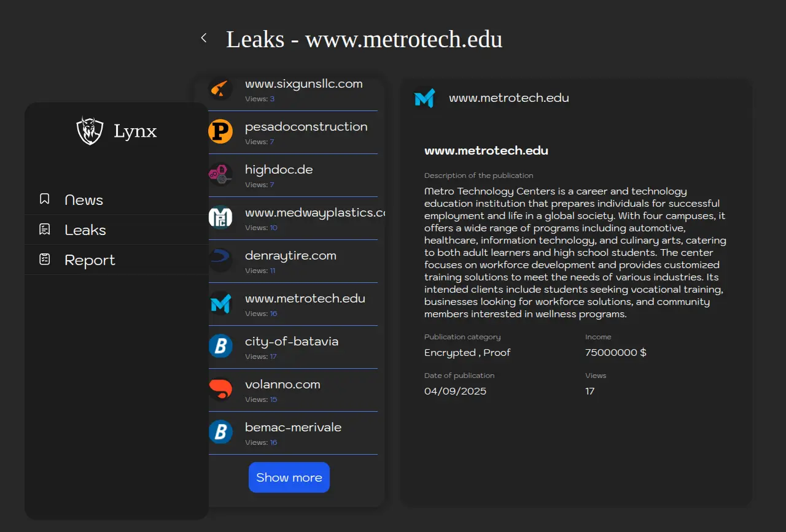Open the Report menu item
This screenshot has width=786, height=532.
pyautogui.click(x=90, y=260)
